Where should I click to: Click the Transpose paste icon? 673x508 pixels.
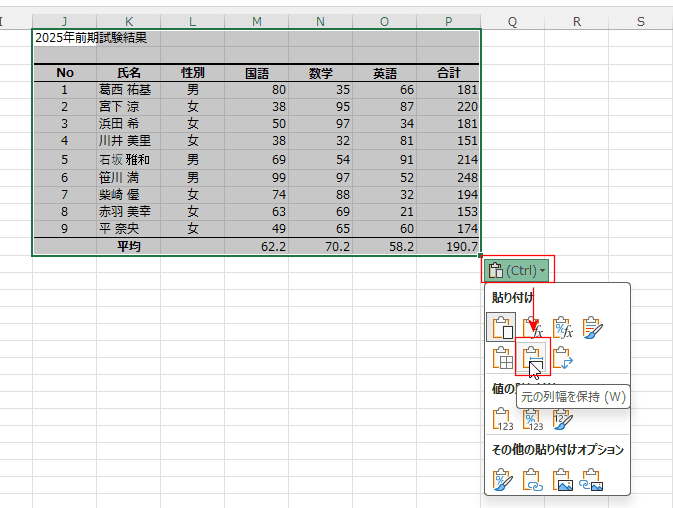(563, 358)
